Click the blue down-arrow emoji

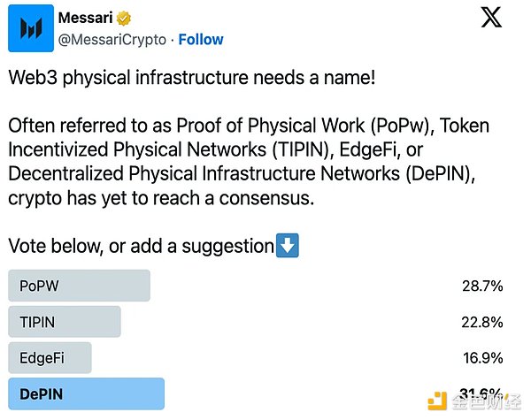tap(287, 247)
